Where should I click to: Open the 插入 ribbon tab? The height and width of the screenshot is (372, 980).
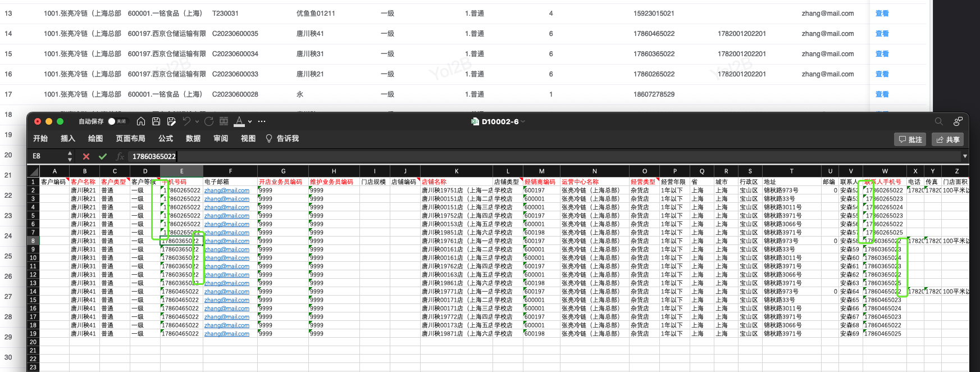67,138
